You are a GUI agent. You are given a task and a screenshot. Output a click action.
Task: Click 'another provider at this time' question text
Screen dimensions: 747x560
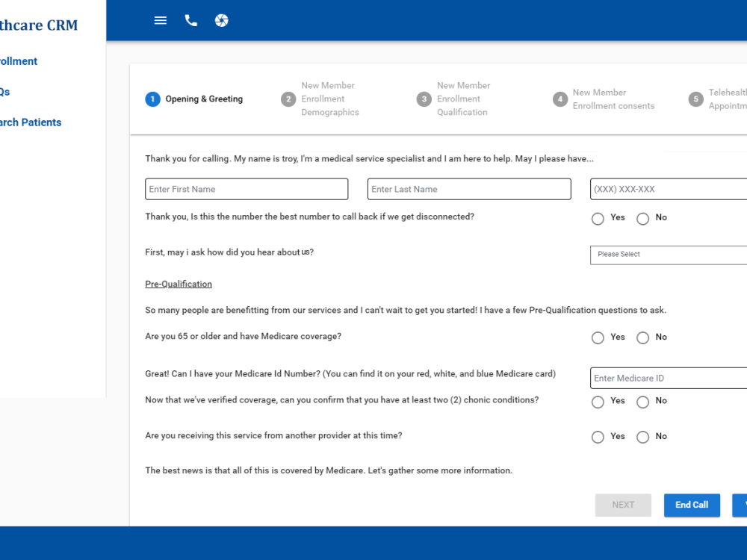273,435
